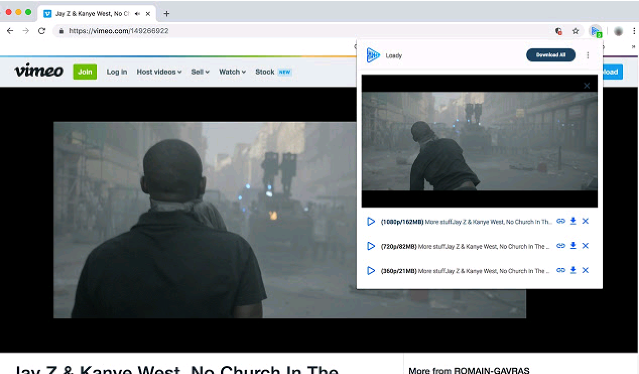Open the Loady popup three-dot menu
Viewport: 639px width, 374px height.
pyautogui.click(x=588, y=55)
